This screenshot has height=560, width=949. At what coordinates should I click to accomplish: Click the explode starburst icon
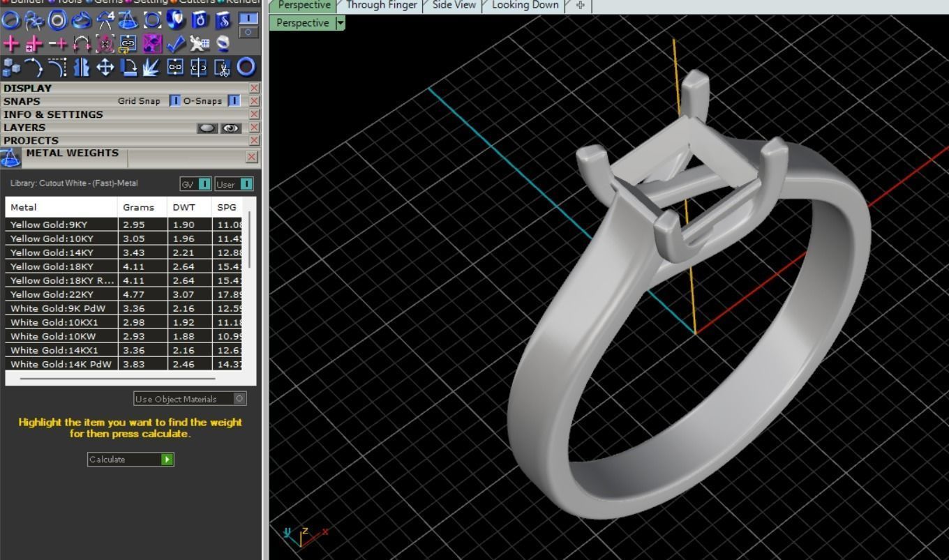pos(152,67)
